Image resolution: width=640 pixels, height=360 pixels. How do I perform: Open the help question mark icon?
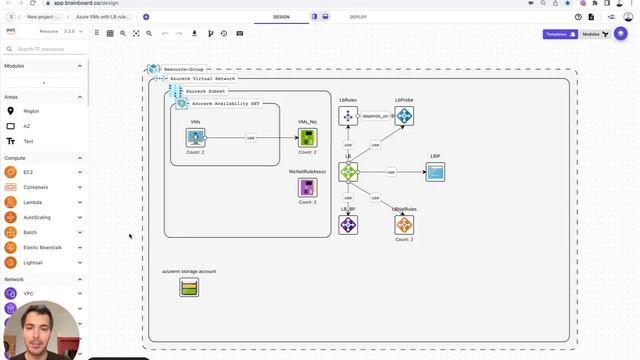point(578,17)
